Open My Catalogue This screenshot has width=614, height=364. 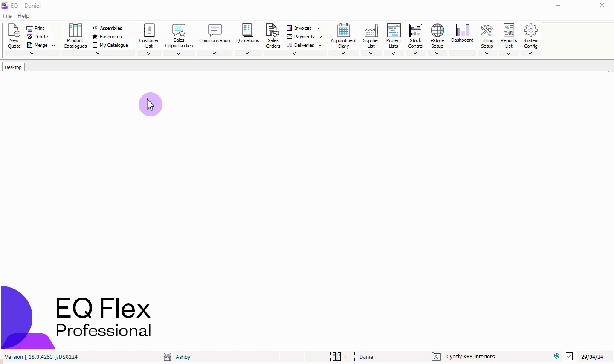[110, 45]
